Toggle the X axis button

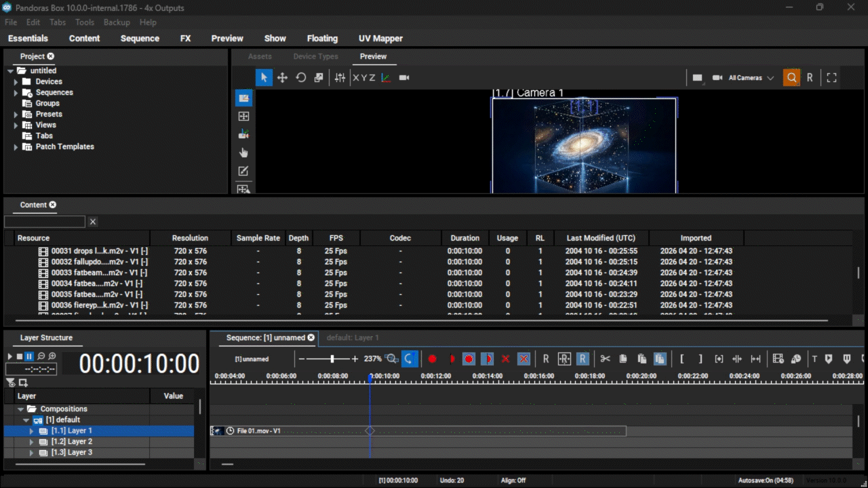click(355, 78)
